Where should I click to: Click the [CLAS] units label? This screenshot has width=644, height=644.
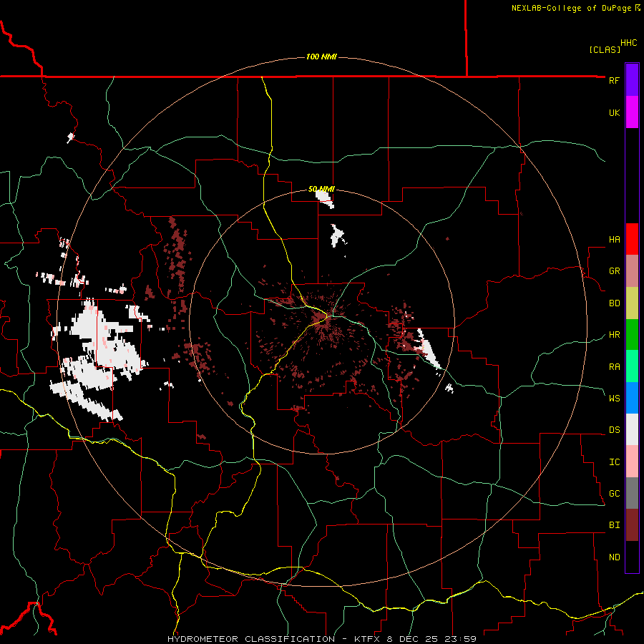click(605, 49)
